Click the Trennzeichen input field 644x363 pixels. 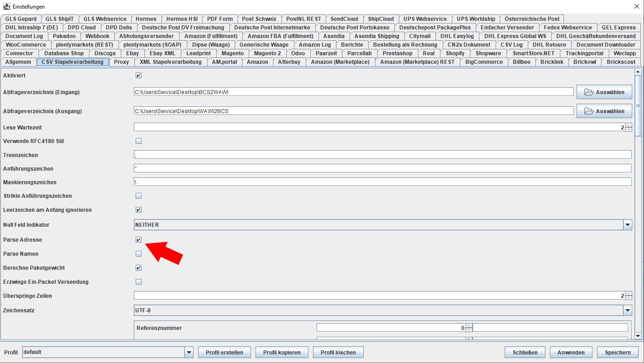point(383,155)
